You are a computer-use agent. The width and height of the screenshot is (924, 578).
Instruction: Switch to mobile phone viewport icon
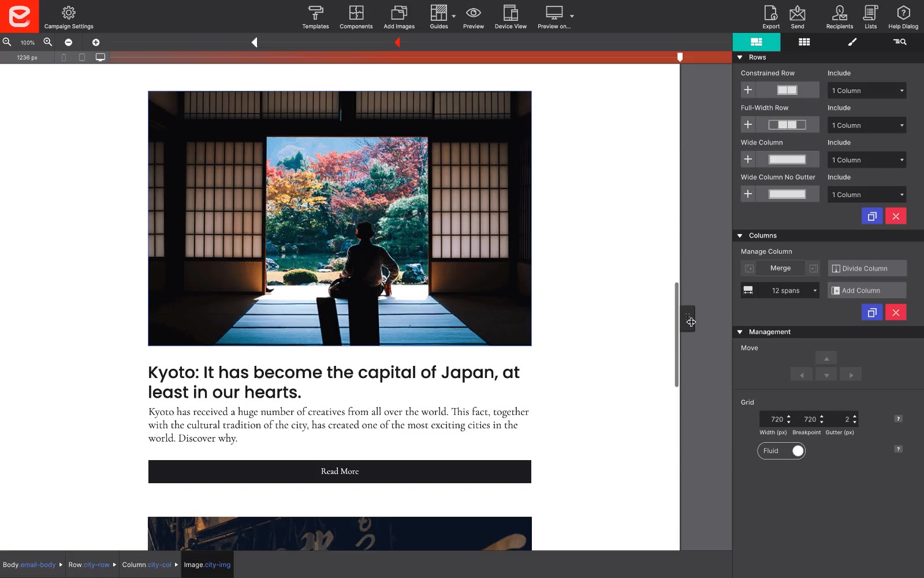64,57
